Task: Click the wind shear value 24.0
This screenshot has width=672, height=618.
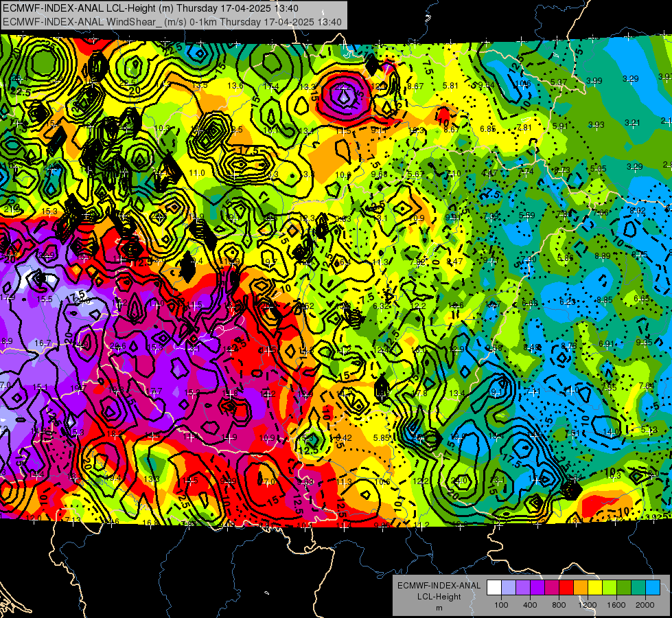Action: click(x=459, y=481)
